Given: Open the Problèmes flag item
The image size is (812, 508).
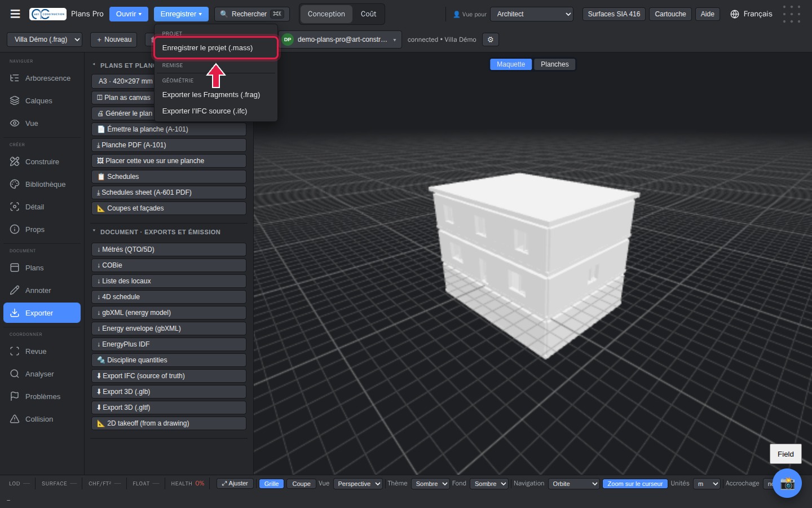Looking at the screenshot, I should click(42, 397).
